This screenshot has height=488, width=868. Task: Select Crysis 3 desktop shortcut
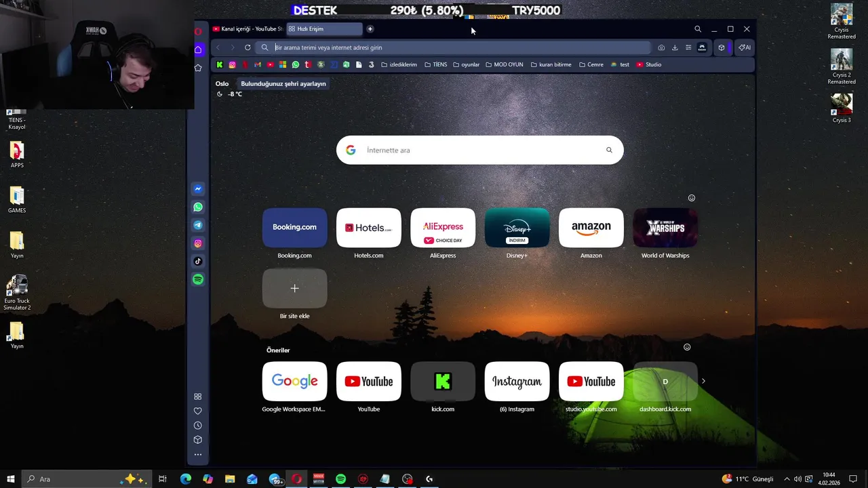point(842,108)
